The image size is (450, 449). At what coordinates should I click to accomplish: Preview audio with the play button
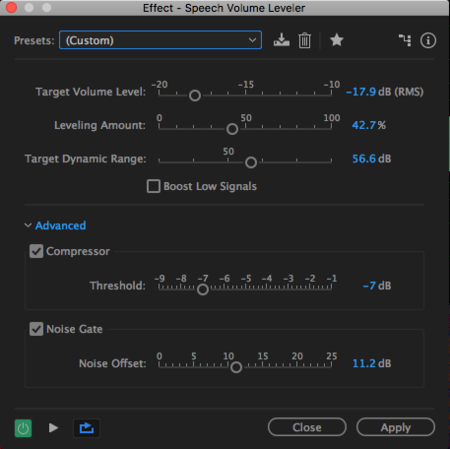pyautogui.click(x=53, y=428)
